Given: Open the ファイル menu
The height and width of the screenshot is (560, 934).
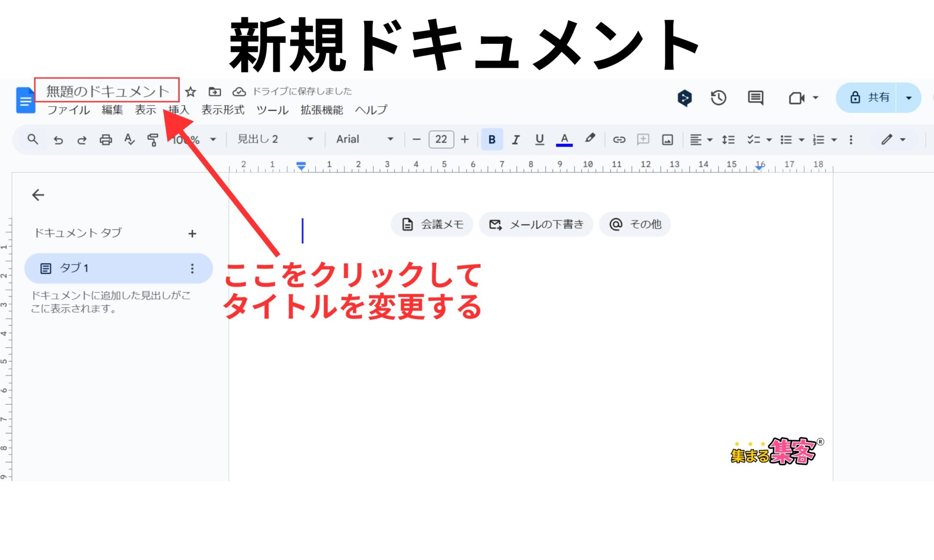Looking at the screenshot, I should pos(68,110).
